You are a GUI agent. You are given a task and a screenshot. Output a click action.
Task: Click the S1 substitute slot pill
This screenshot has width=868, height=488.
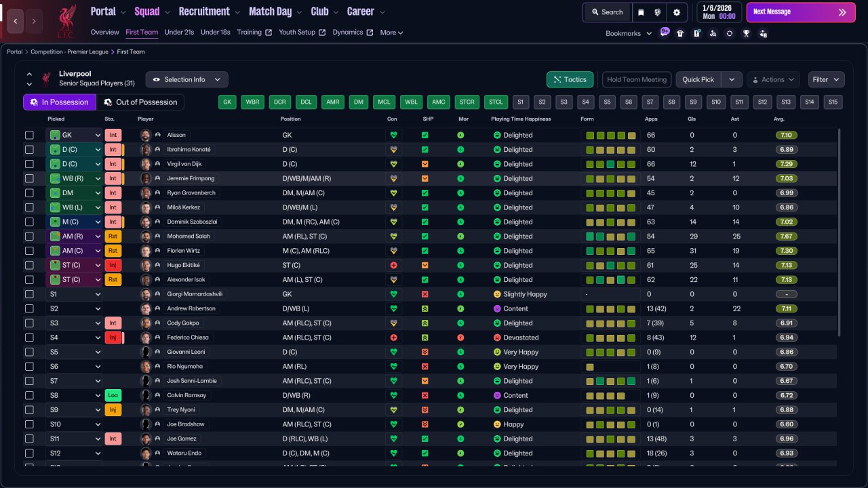521,102
